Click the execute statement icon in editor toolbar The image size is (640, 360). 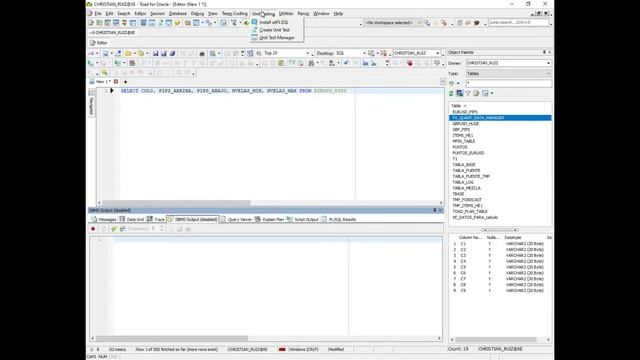tap(91, 63)
